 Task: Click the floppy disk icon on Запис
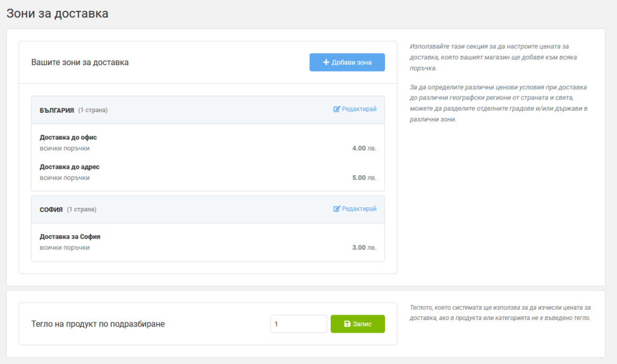click(347, 324)
